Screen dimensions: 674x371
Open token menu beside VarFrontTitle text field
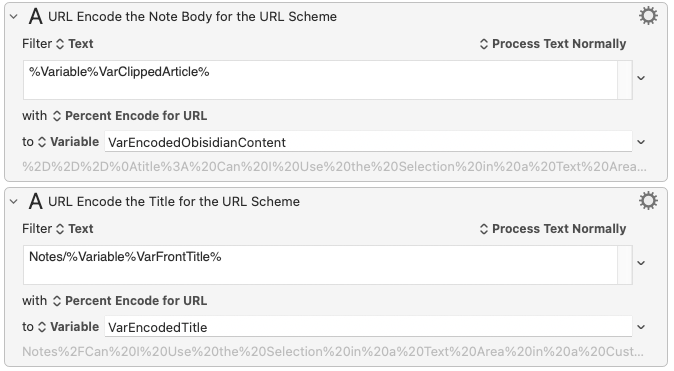tap(641, 263)
